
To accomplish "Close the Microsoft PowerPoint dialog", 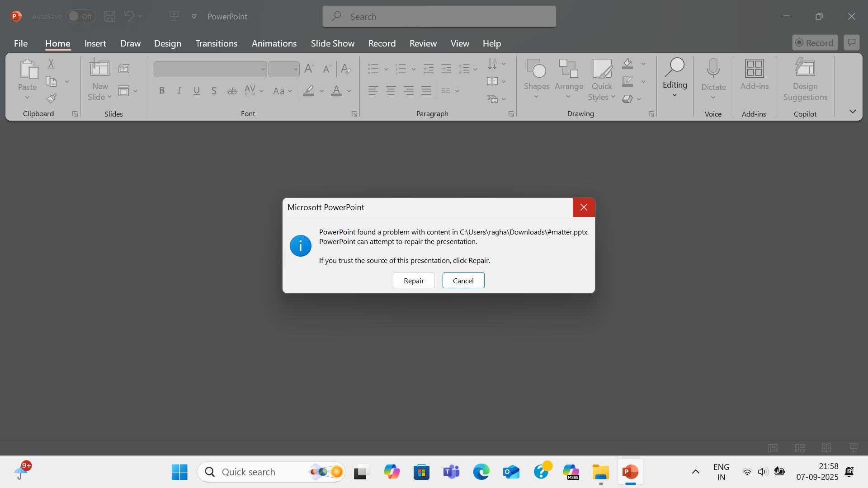I will 583,207.
